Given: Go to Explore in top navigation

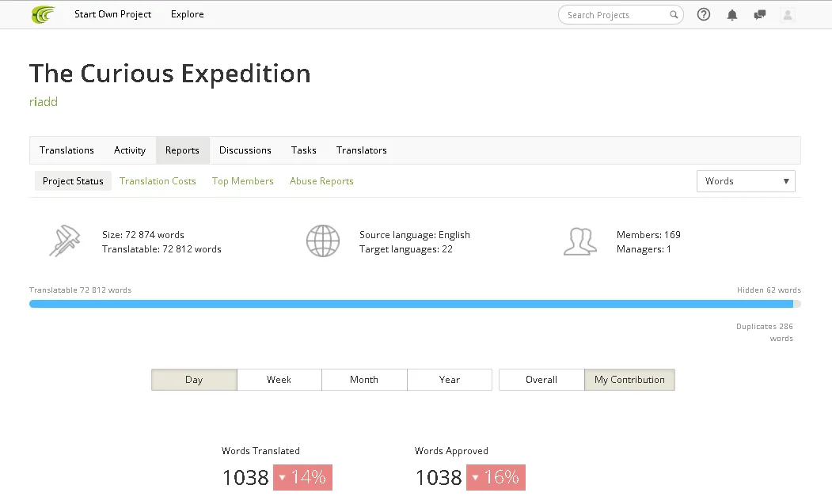Looking at the screenshot, I should (188, 14).
